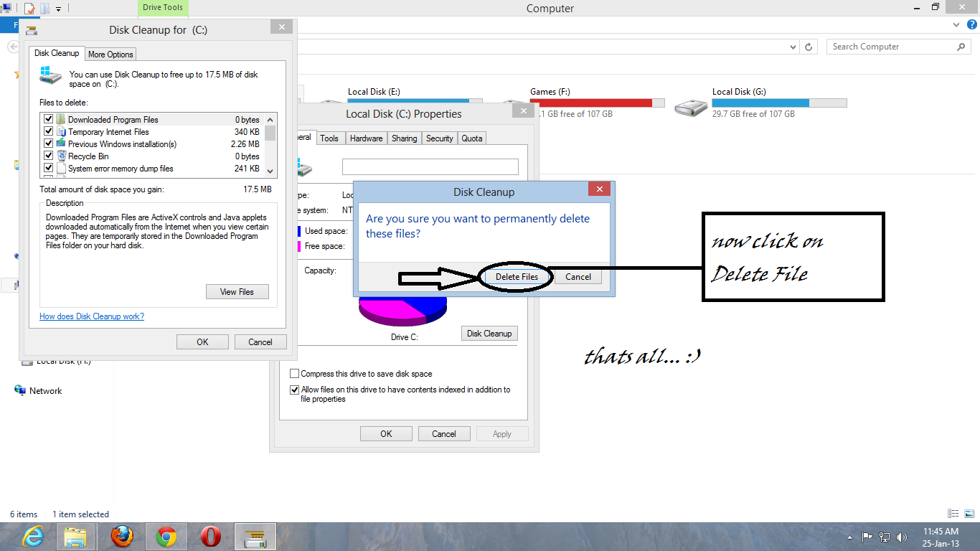Open the address bar history dropdown
The image size is (980, 551).
(x=793, y=46)
